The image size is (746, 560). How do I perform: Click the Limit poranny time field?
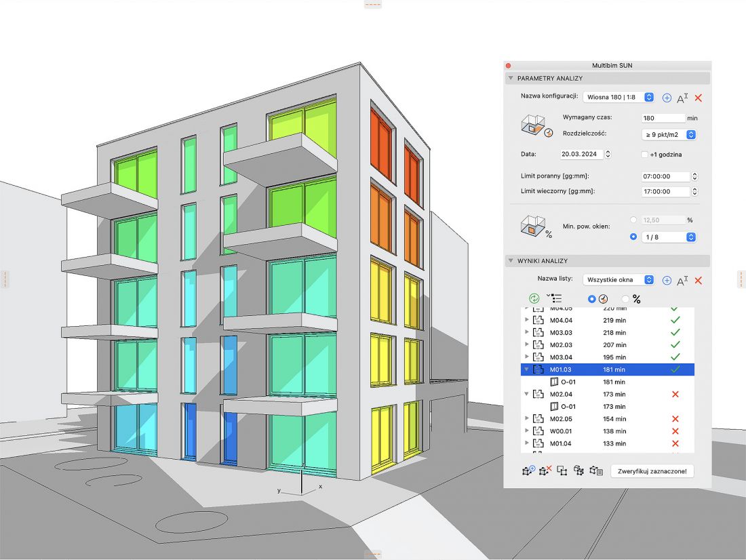(665, 176)
